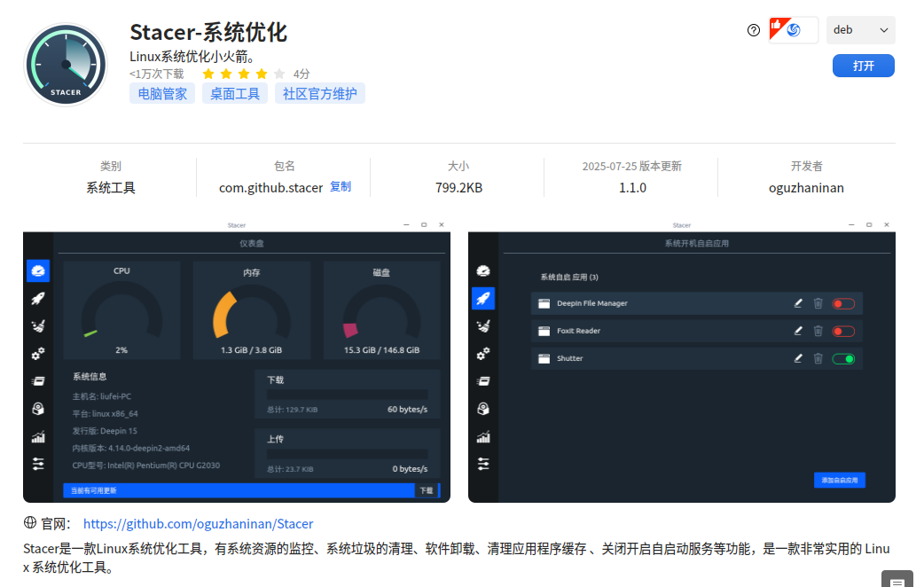The width and height of the screenshot is (924, 587).
Task: Toggle the Foxit Reader startup switch
Action: pos(843,332)
